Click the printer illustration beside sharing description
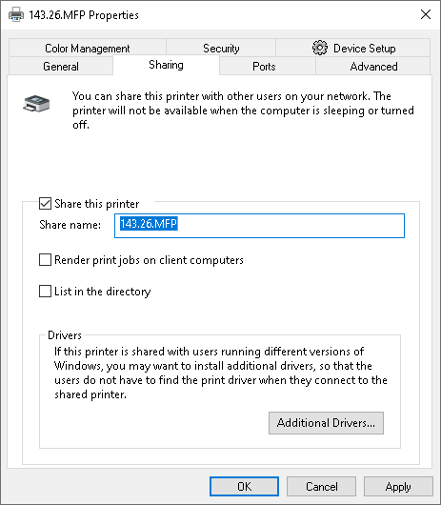This screenshot has height=506, width=442. pyautogui.click(x=37, y=103)
